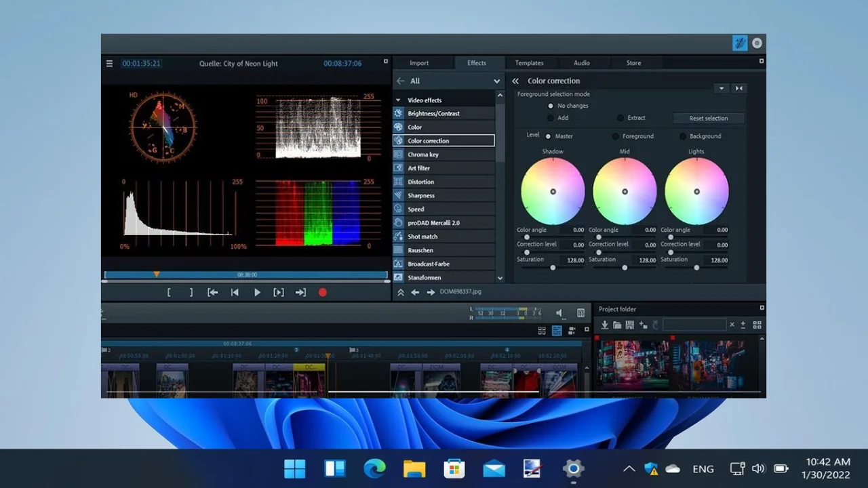Image resolution: width=868 pixels, height=488 pixels.
Task: Click the Reset selection button
Action: click(x=709, y=118)
